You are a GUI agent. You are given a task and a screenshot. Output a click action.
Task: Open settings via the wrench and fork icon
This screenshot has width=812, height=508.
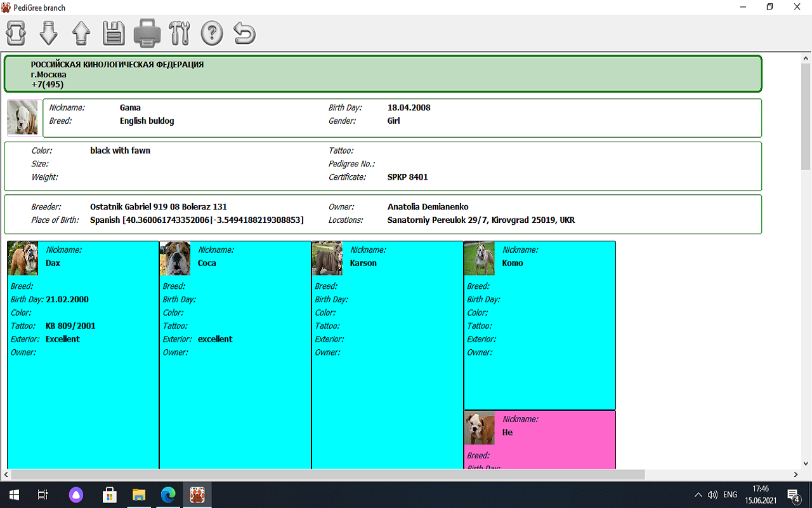point(180,33)
